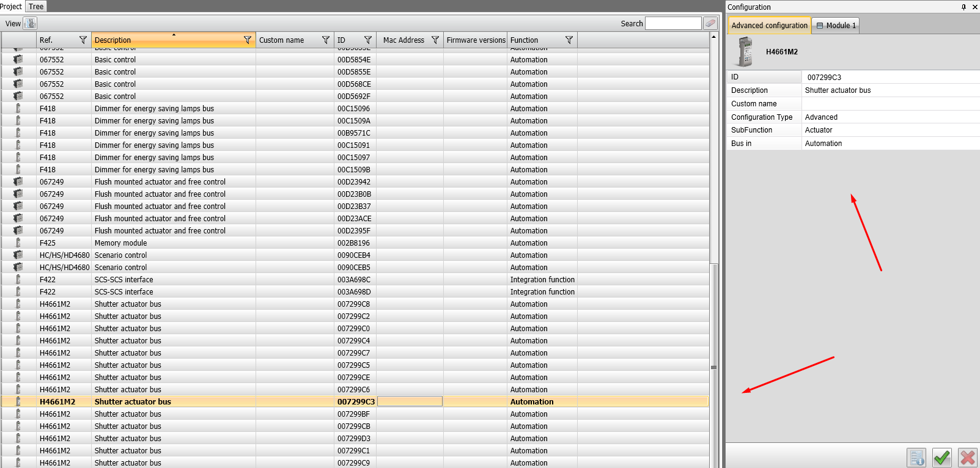Screen dimensions: 980x468
Task: Open the device info sheet icon
Action: tap(916, 457)
